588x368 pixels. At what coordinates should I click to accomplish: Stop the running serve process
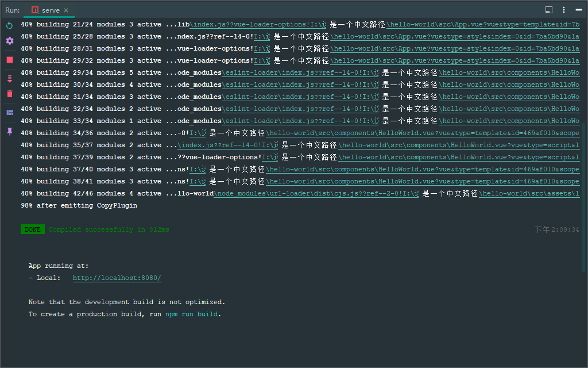pos(10,60)
